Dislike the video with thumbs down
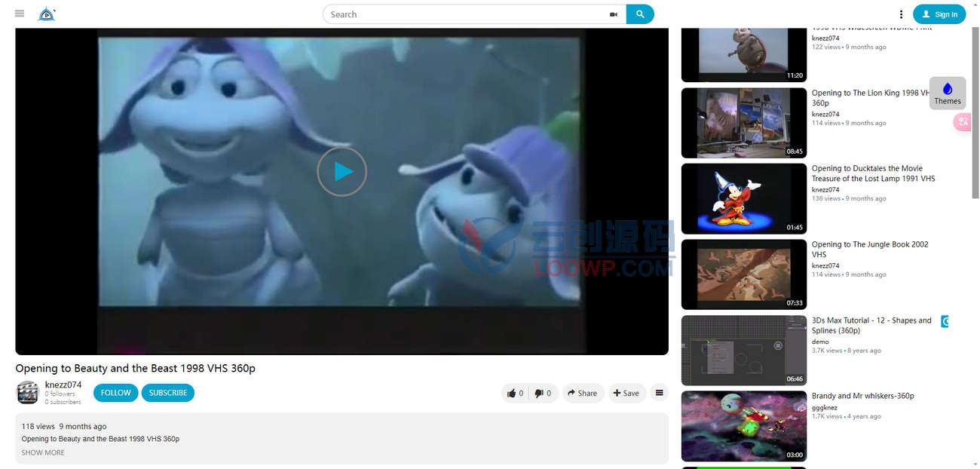The image size is (980, 469). pos(543,393)
